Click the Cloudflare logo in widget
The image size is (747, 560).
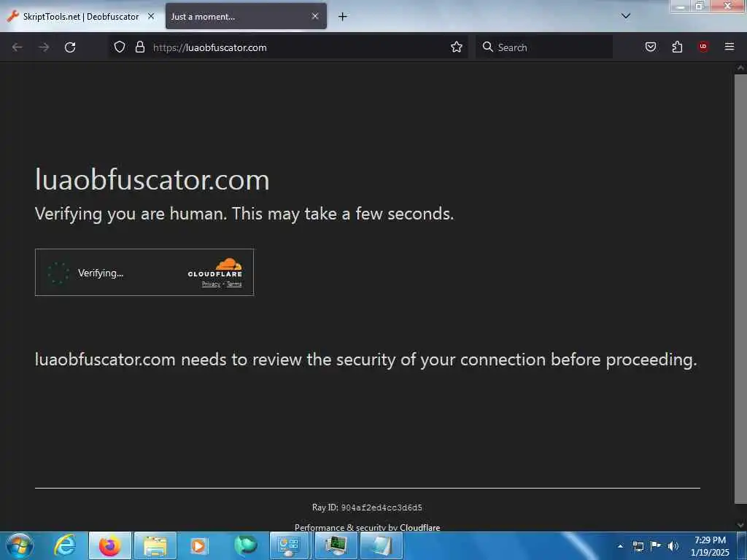coord(215,268)
